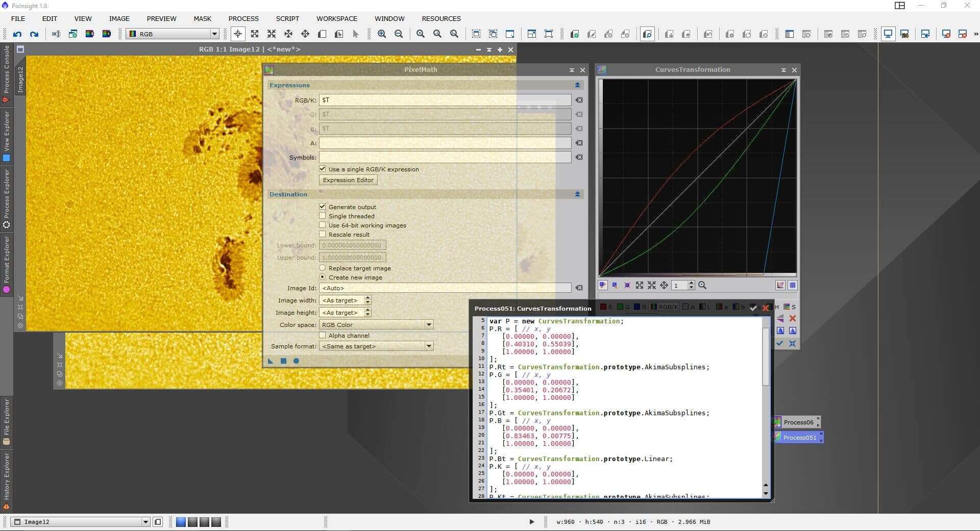
Task: Select the Replace target image option
Action: click(x=324, y=268)
